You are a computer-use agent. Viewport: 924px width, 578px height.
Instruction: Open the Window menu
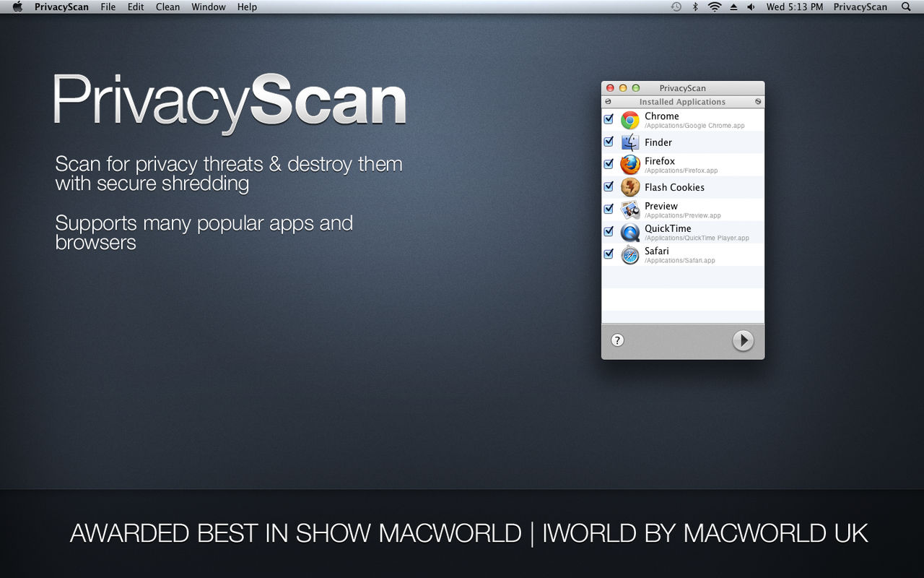(209, 7)
